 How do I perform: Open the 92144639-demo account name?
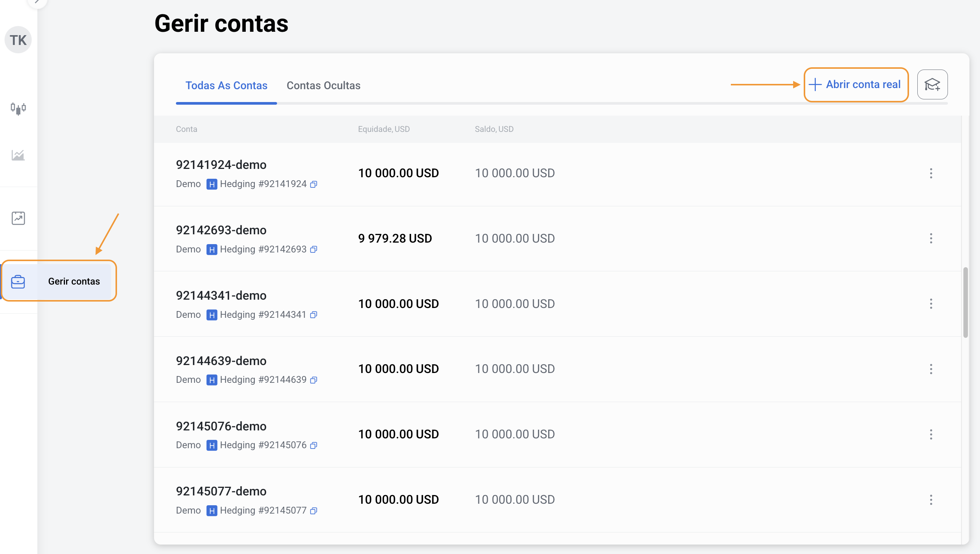pos(221,361)
